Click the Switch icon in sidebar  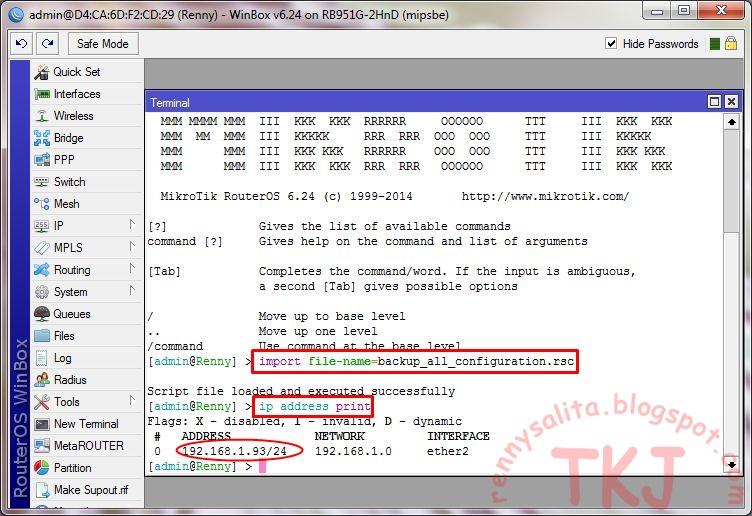42,182
